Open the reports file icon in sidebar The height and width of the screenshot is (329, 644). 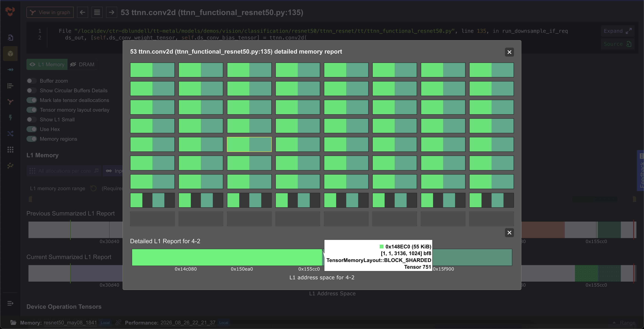tap(10, 37)
